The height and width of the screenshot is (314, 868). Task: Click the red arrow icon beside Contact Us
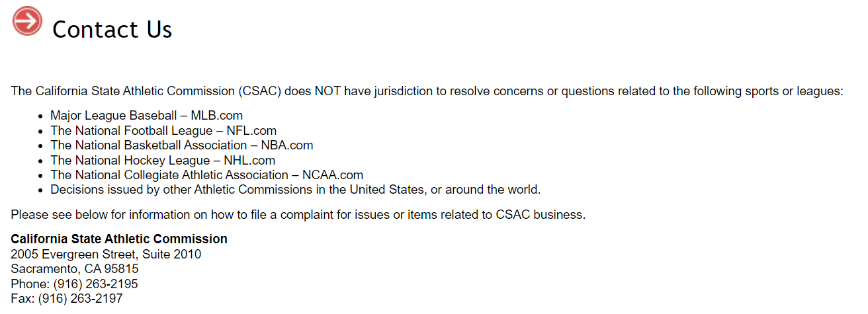27,21
